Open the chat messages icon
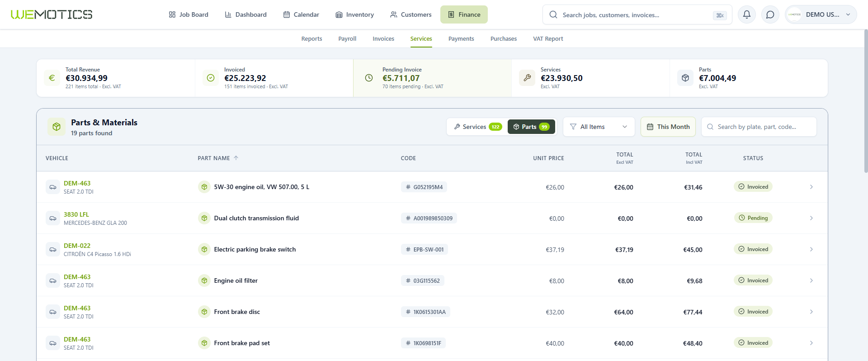Image resolution: width=868 pixels, height=361 pixels. 770,14
